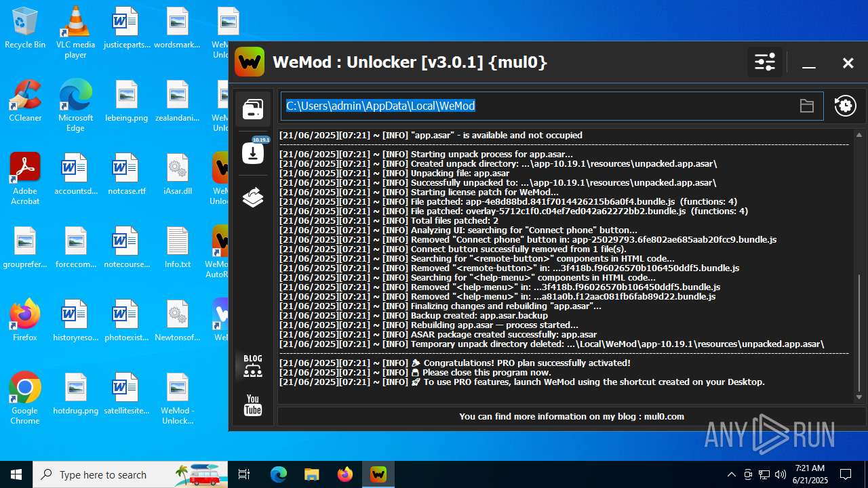Select the Newtonsof dll file on desktop
Screen dimensions: 868x488
point(177,322)
